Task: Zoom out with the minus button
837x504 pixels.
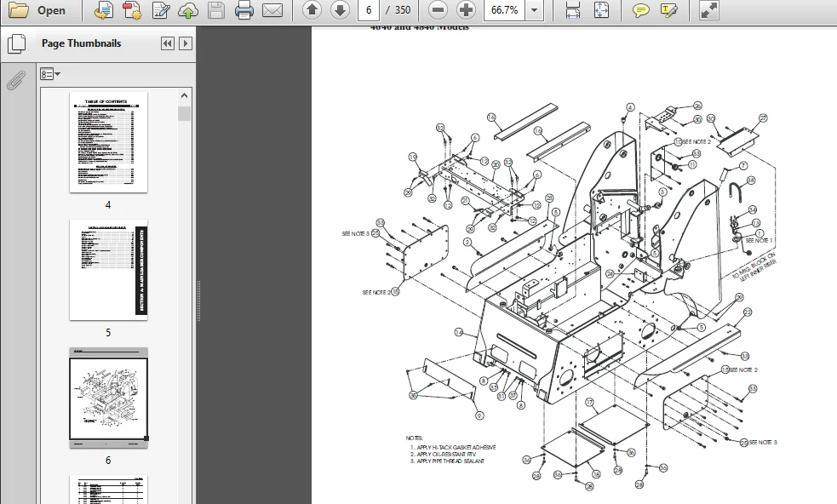Action: click(438, 9)
